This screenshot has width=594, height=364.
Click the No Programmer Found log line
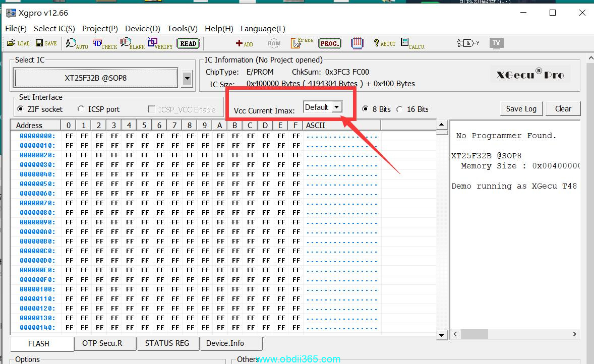click(x=506, y=136)
